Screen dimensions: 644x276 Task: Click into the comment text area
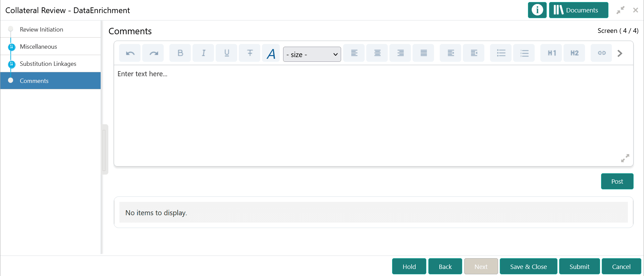click(373, 116)
